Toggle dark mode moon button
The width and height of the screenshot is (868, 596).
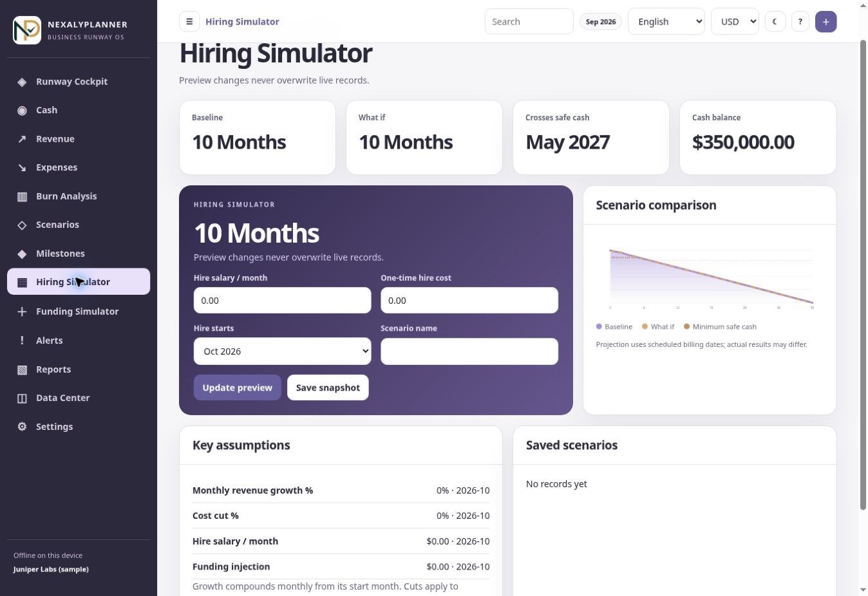click(775, 21)
